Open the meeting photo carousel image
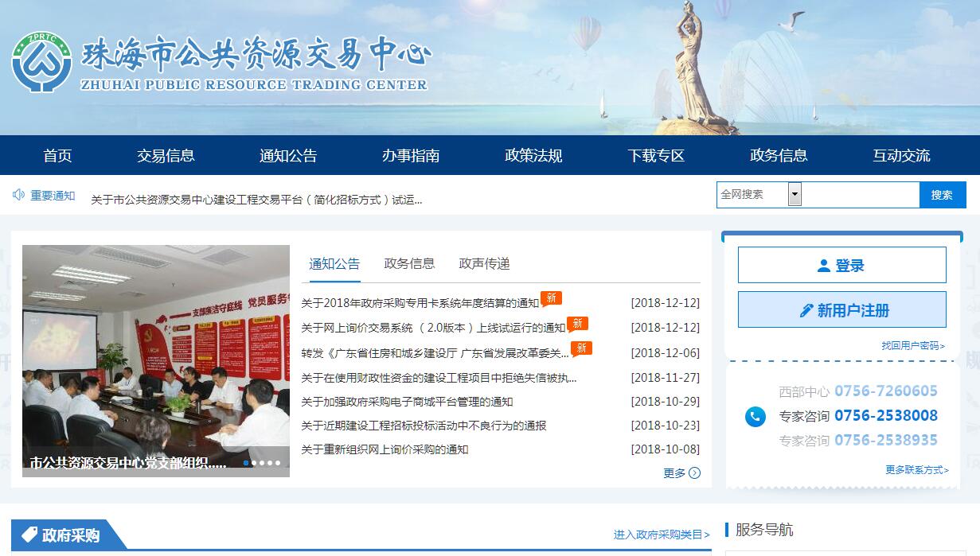 point(156,350)
